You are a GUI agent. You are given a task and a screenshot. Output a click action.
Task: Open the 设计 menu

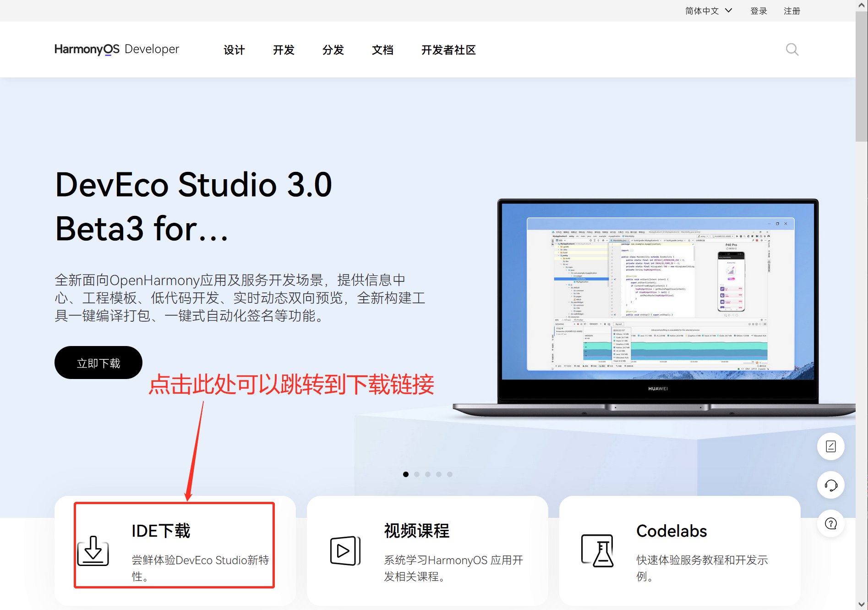click(234, 50)
